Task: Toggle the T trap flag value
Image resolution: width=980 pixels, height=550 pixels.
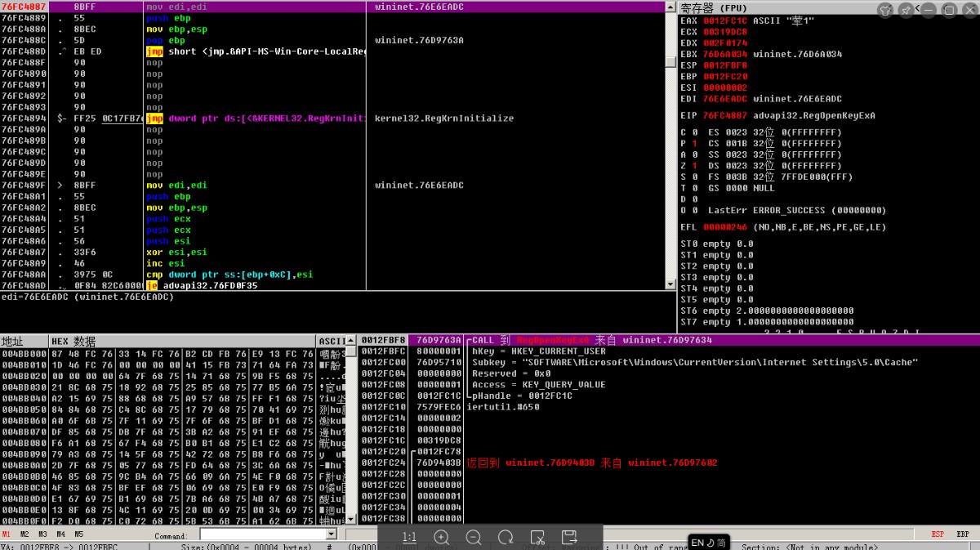Action: coord(693,188)
